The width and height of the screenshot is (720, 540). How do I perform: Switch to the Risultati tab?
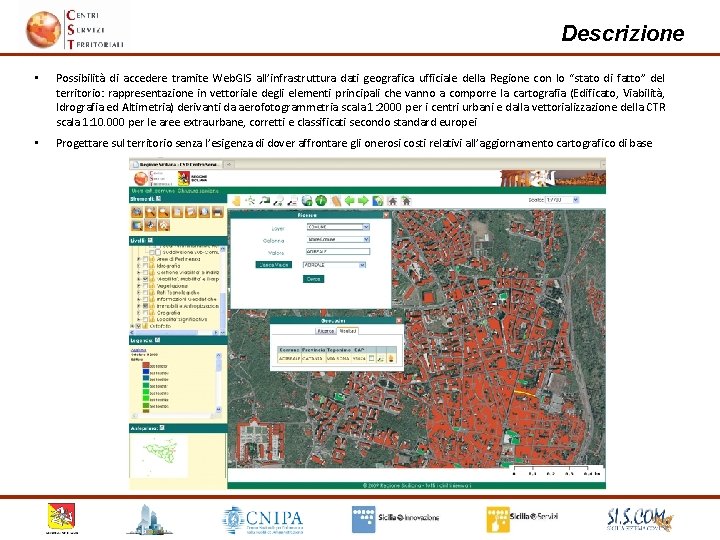tap(347, 331)
